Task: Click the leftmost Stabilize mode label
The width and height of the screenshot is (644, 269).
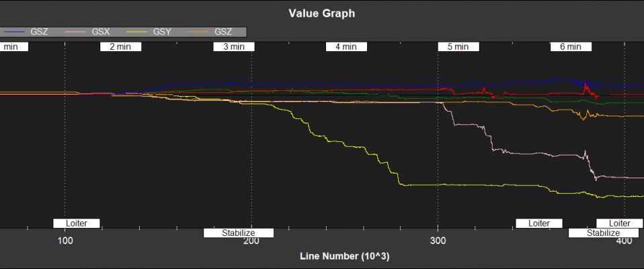Action: [239, 233]
